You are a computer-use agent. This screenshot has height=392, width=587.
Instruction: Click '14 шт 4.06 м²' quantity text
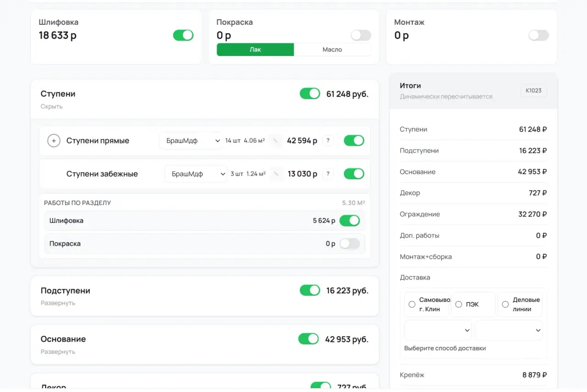pyautogui.click(x=245, y=141)
